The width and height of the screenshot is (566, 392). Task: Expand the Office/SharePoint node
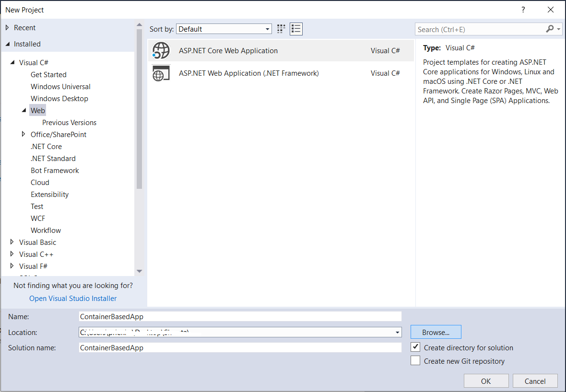point(24,134)
